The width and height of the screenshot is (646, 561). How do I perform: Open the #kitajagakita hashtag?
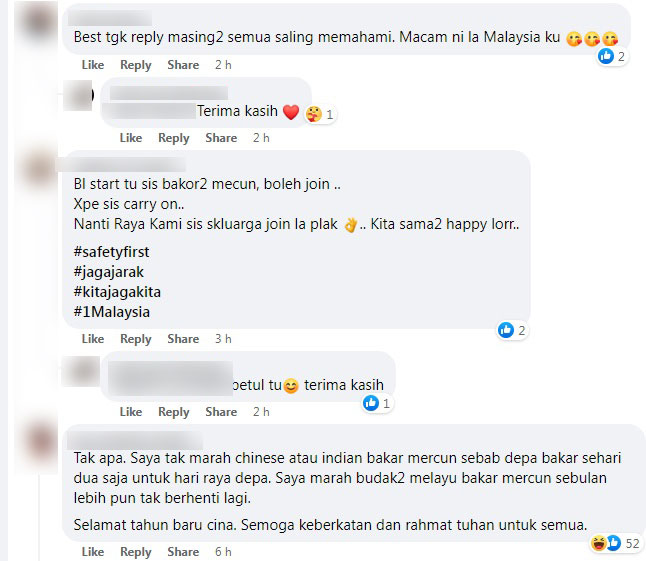coord(117,292)
